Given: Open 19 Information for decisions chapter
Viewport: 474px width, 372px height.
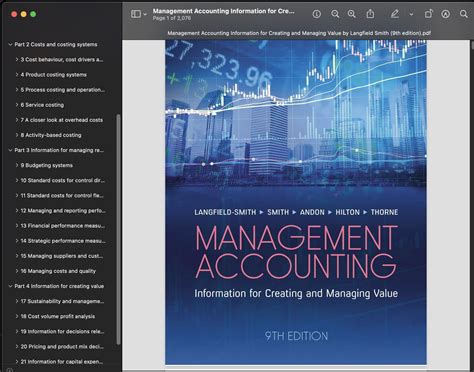Looking at the screenshot, I should click(x=62, y=331).
